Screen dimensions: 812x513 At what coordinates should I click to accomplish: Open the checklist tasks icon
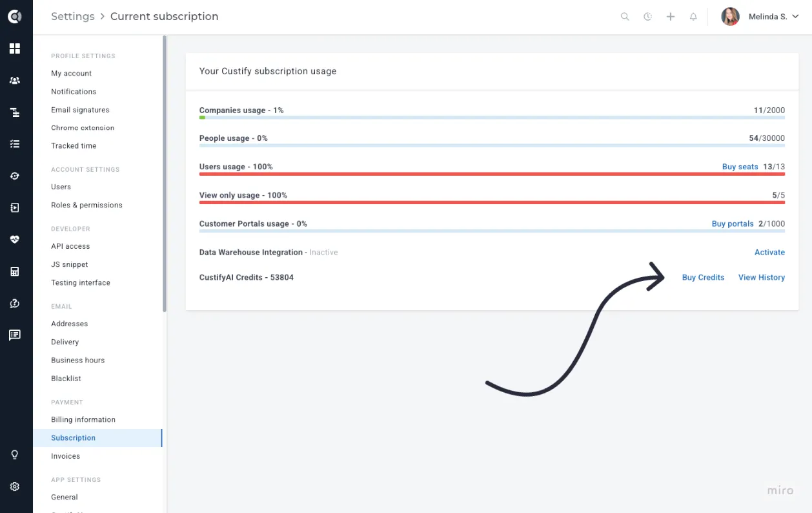[15, 144]
